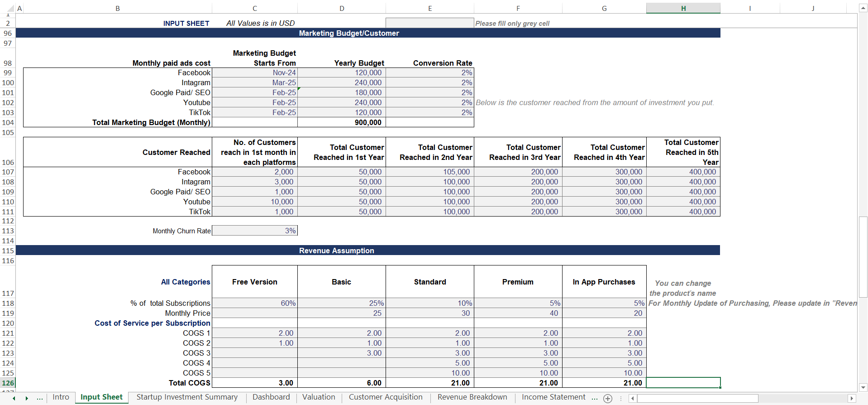Open the Income Statement tab
Viewport: 868px width, 405px height.
click(553, 397)
